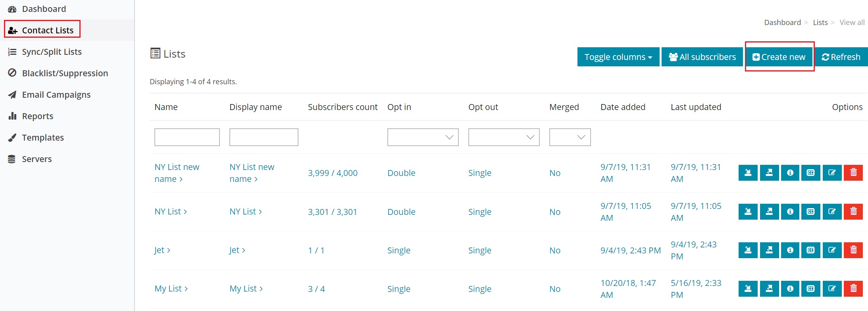Open the Toggle columns dropdown button
This screenshot has width=868, height=311.
pyautogui.click(x=618, y=57)
